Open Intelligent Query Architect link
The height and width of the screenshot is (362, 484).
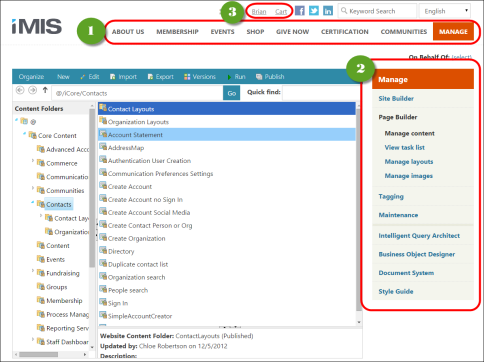point(419,236)
